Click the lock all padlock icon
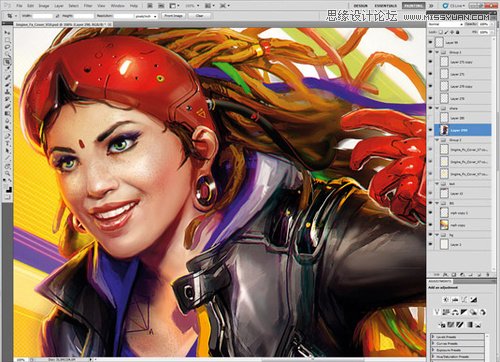This screenshot has width=500, height=362. point(458,32)
